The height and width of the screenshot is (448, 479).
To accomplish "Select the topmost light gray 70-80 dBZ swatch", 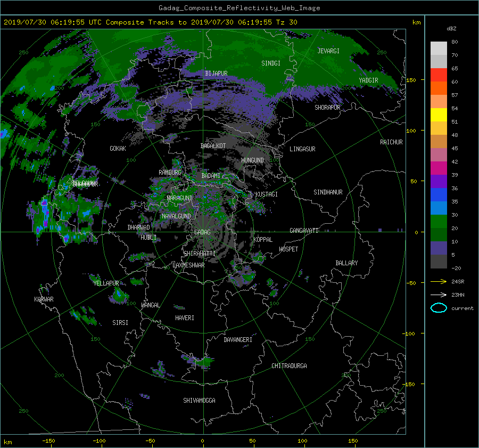I will pyautogui.click(x=439, y=48).
